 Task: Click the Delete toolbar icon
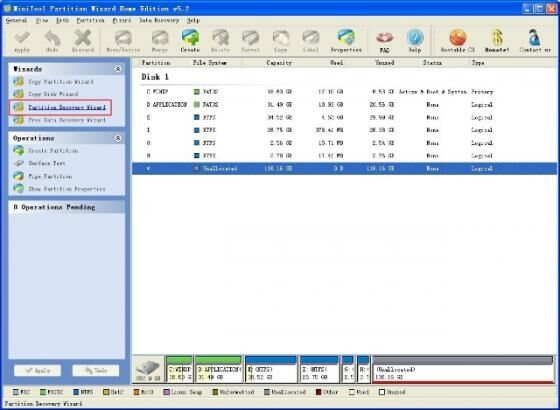coord(220,38)
